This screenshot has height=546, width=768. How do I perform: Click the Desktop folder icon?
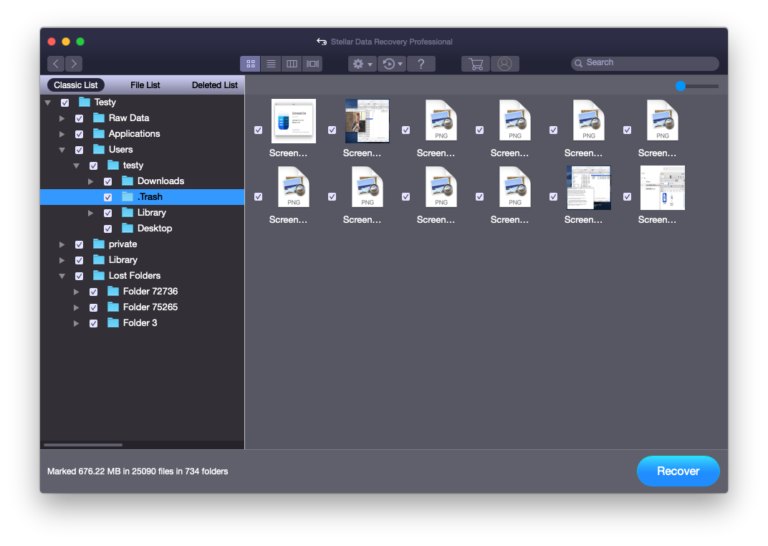point(127,228)
